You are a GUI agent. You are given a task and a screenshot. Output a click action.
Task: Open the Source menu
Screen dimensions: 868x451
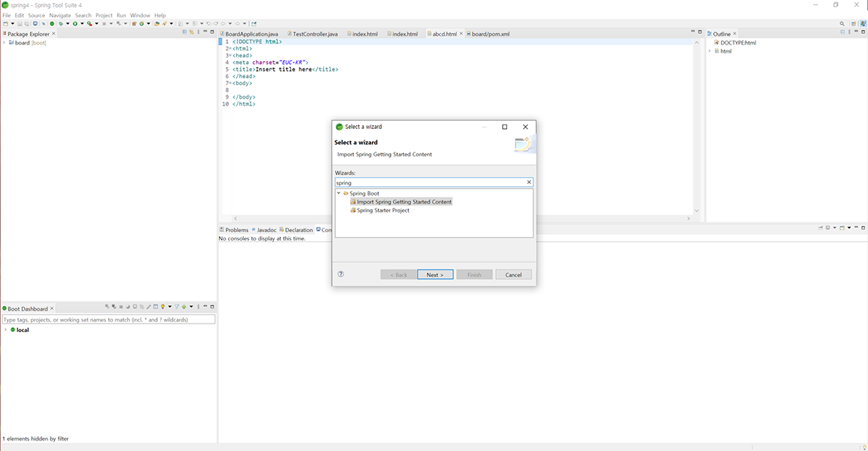tap(36, 16)
